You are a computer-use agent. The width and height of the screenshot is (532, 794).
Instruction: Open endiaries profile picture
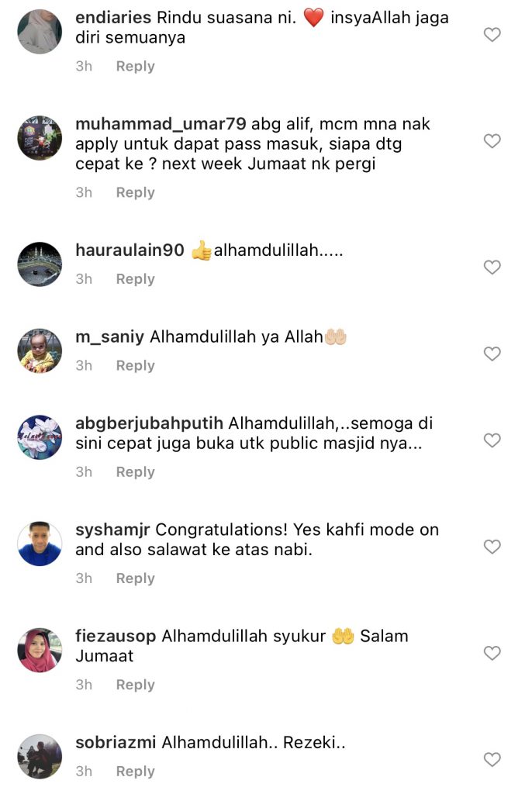point(40,31)
